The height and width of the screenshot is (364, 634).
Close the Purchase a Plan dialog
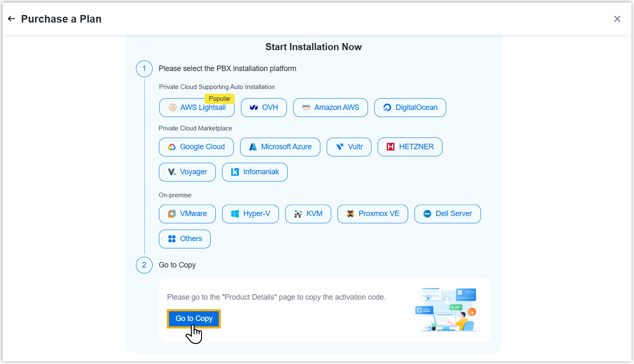(617, 19)
